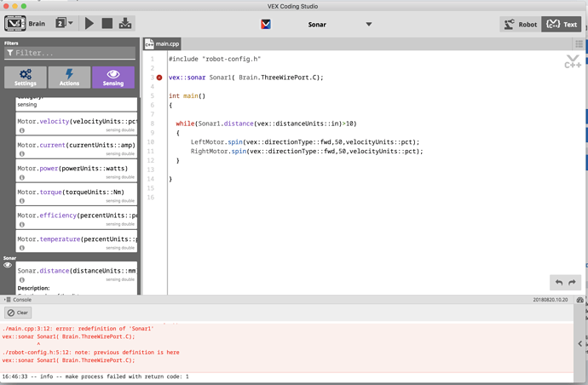Show info for Motor.current
The width and height of the screenshot is (588, 385).
point(22,153)
